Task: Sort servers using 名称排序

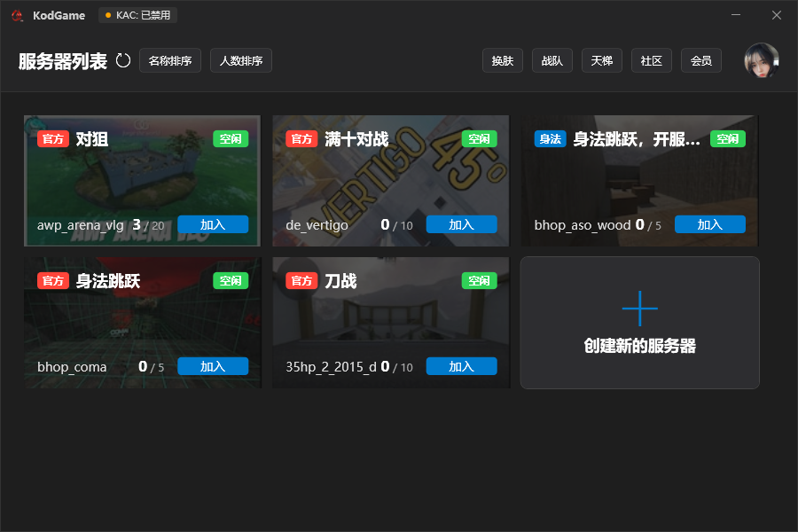Action: point(170,60)
